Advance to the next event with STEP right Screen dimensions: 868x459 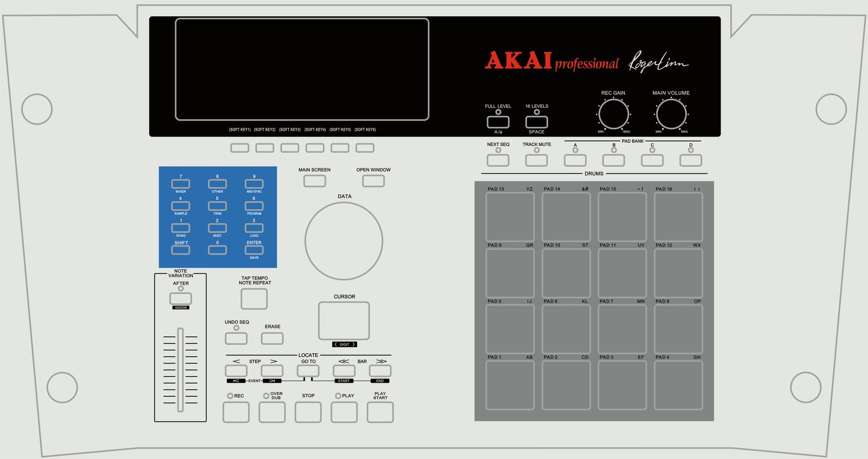[x=272, y=370]
